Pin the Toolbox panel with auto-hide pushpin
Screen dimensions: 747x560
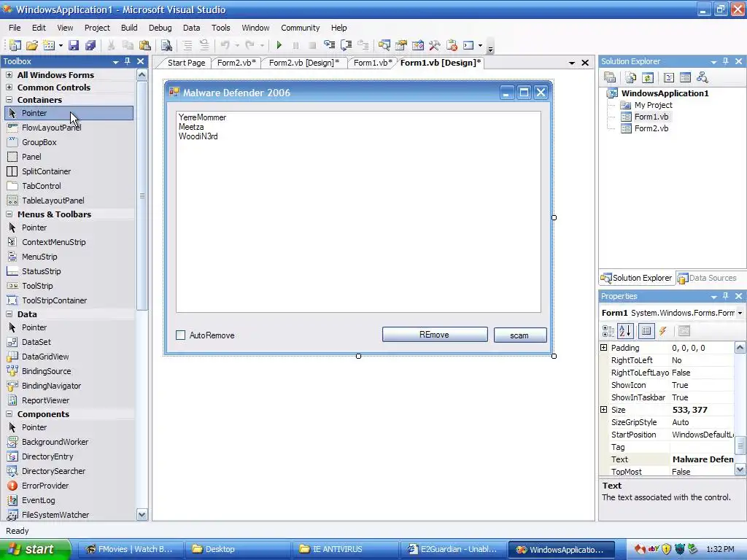point(127,61)
